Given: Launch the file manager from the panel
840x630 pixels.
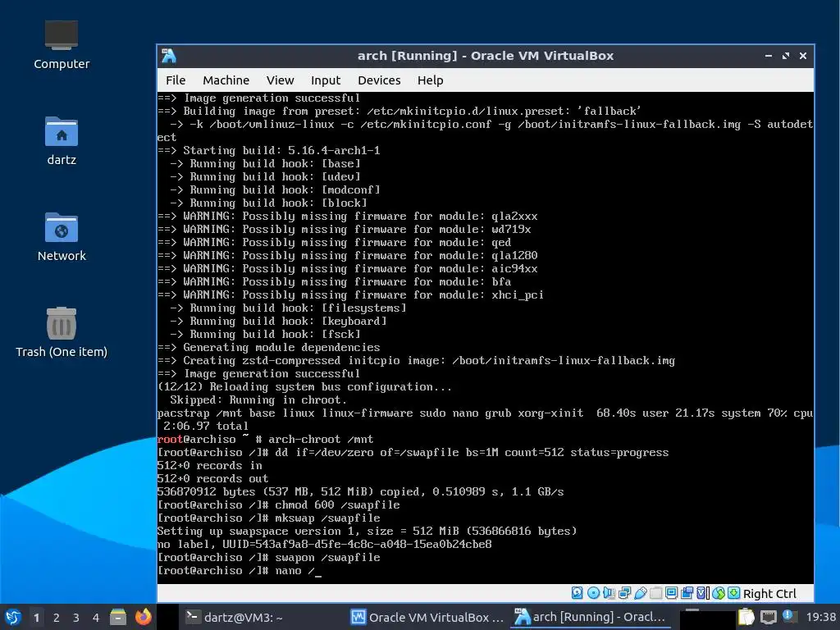Looking at the screenshot, I should 118,617.
